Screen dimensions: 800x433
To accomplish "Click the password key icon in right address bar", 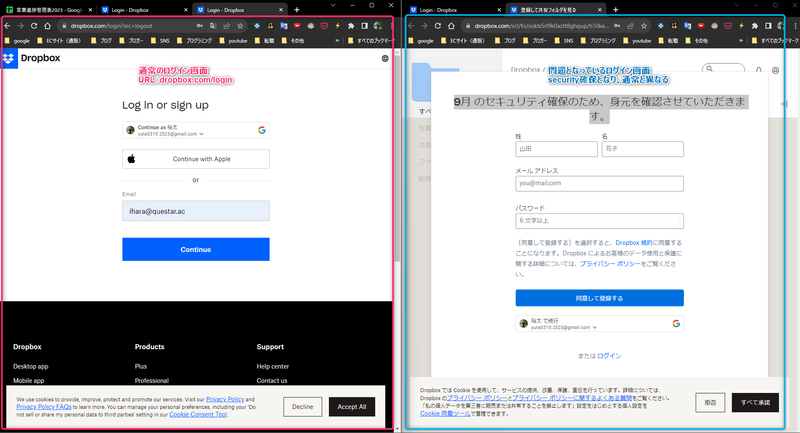I will click(x=617, y=26).
